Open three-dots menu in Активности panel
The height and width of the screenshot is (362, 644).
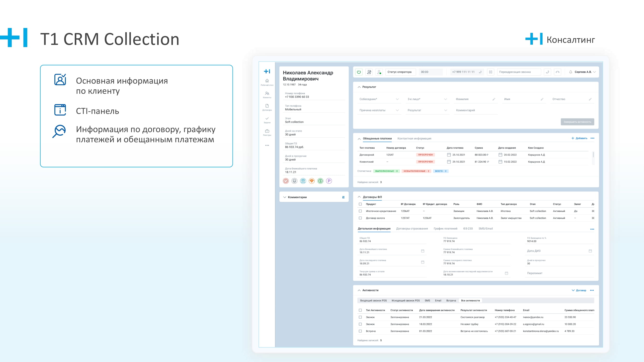[592, 290]
